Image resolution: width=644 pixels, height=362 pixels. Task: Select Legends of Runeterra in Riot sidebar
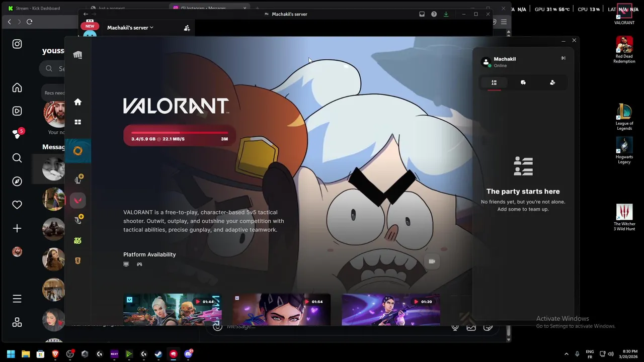[x=77, y=260]
